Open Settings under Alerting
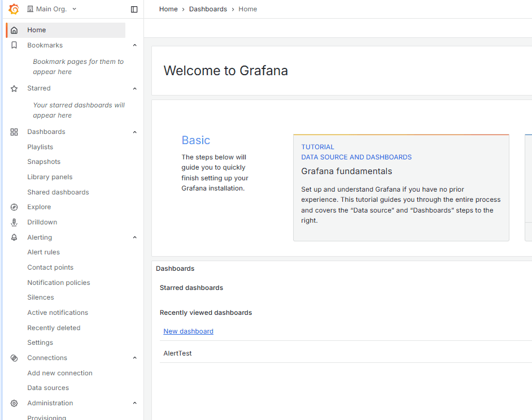Screen dimensions: 532x420 pyautogui.click(x=40, y=342)
